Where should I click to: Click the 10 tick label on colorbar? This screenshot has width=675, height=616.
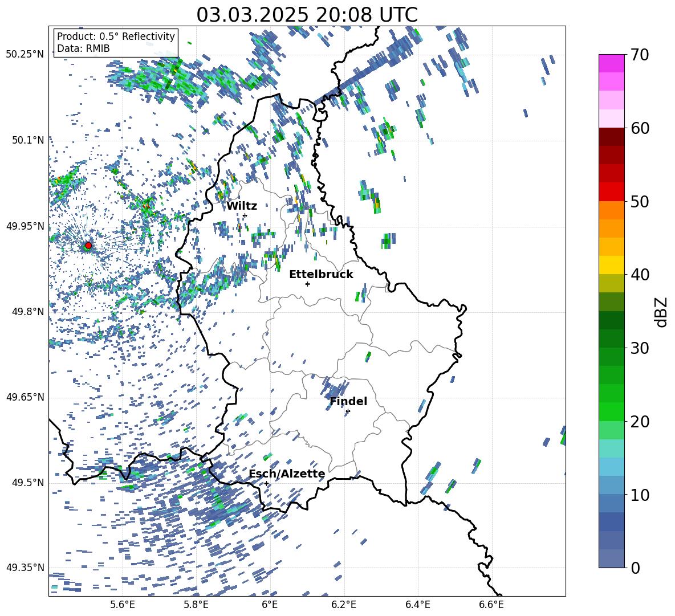(x=640, y=495)
